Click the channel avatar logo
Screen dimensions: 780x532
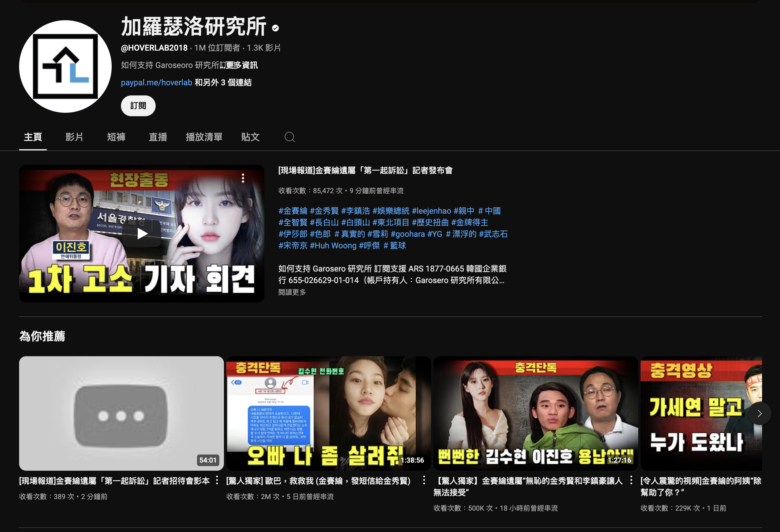pyautogui.click(x=65, y=66)
